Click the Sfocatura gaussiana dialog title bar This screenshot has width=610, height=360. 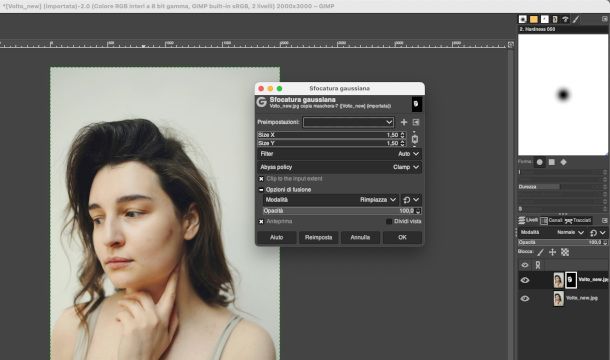pyautogui.click(x=339, y=88)
